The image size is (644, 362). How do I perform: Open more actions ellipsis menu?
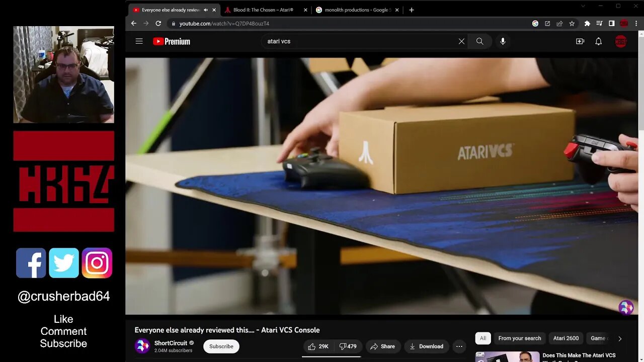[x=459, y=346]
